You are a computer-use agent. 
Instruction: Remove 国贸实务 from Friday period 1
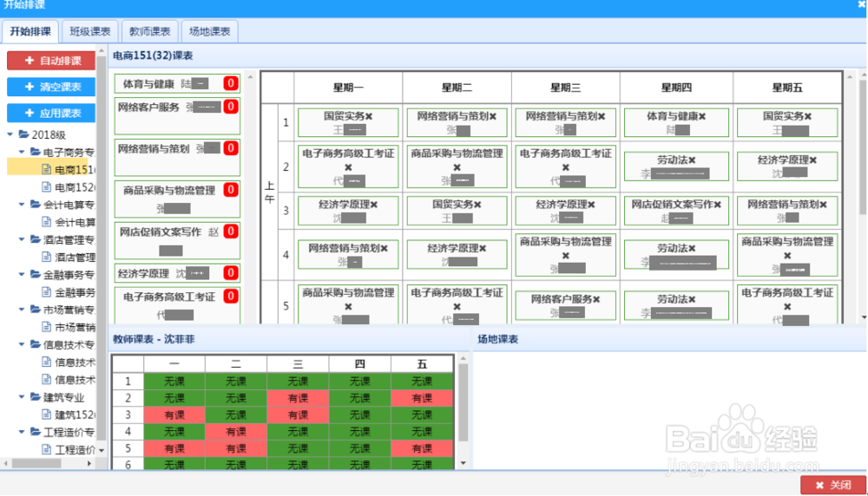pyautogui.click(x=808, y=117)
